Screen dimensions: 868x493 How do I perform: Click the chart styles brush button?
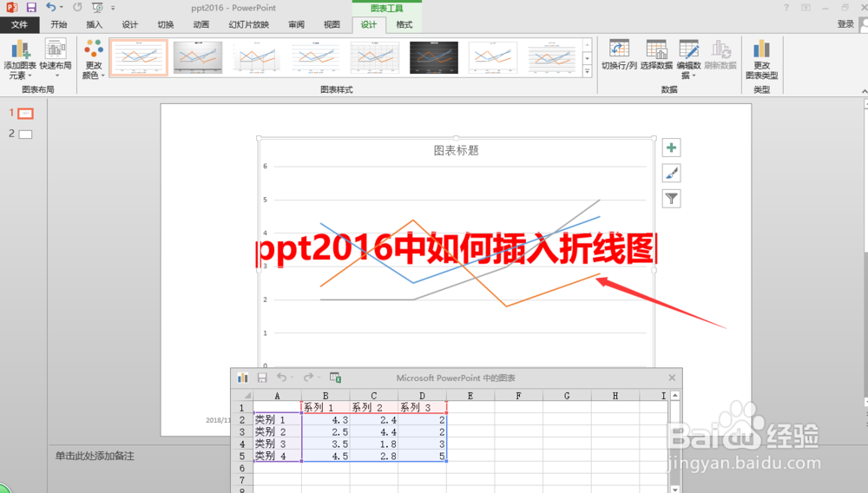(x=671, y=174)
